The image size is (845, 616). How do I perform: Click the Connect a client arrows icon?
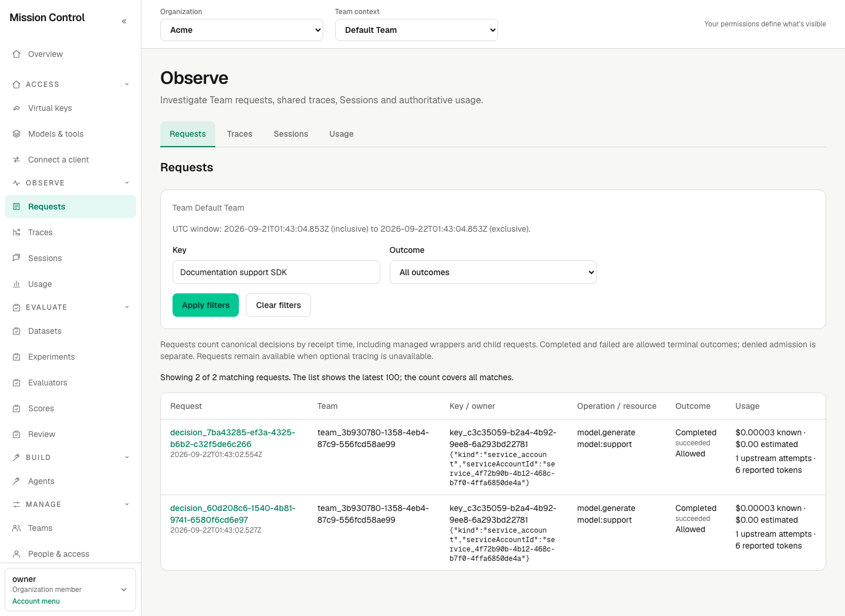pos(16,160)
